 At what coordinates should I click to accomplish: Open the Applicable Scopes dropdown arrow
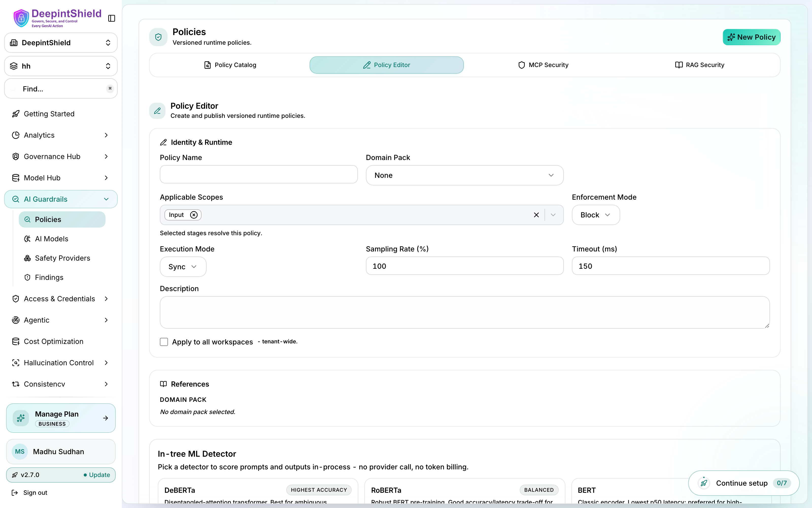(553, 215)
